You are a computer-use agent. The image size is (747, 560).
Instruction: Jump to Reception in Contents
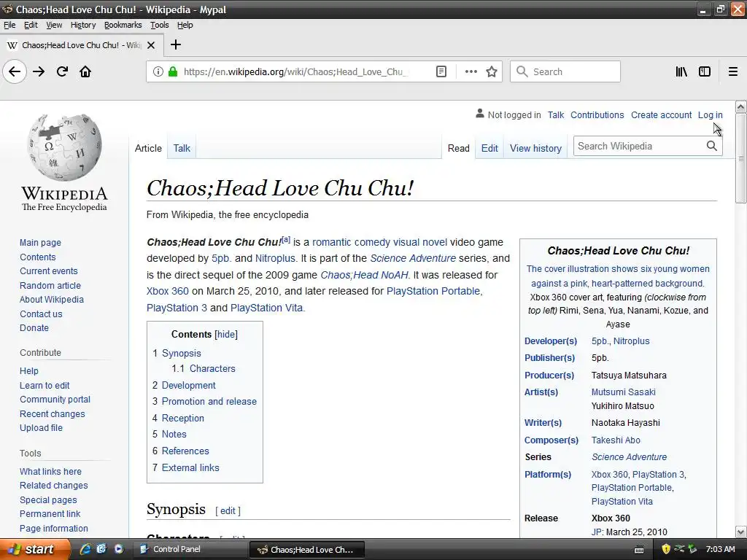[x=183, y=419]
